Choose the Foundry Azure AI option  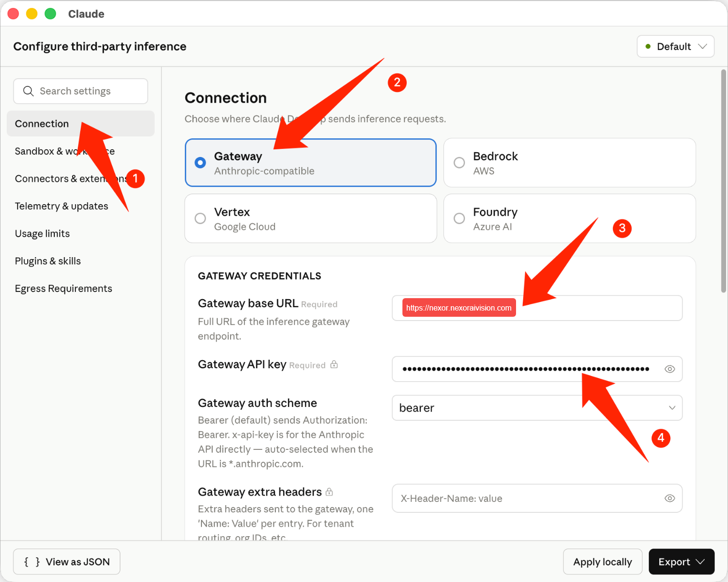(x=570, y=218)
